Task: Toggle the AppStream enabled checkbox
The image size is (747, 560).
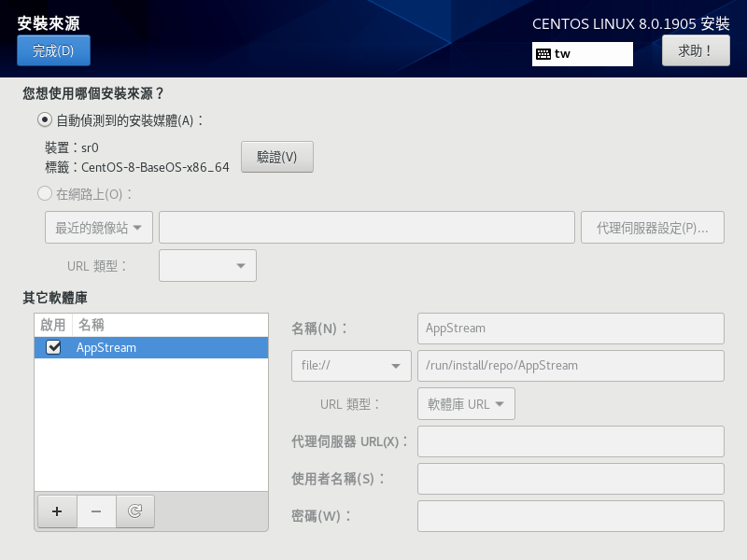Action: coord(53,347)
